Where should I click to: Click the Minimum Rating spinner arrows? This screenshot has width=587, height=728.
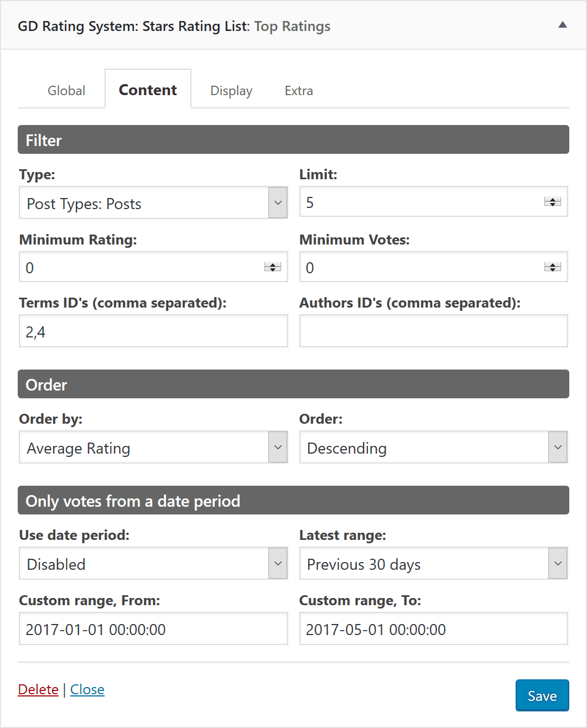tap(273, 267)
